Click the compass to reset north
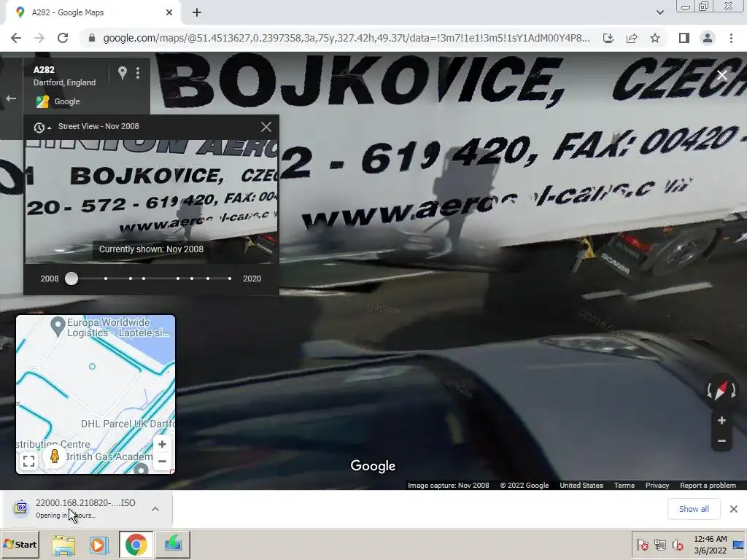This screenshot has height=560, width=747. (x=721, y=390)
